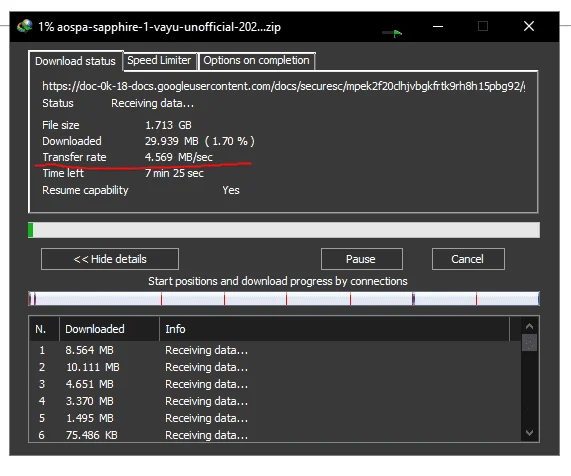Select connection row with 1.495 MB

tap(275, 418)
